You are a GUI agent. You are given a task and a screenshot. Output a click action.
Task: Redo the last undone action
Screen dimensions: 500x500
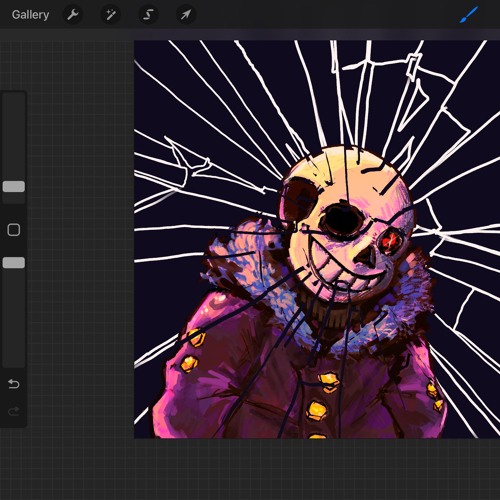[14, 412]
